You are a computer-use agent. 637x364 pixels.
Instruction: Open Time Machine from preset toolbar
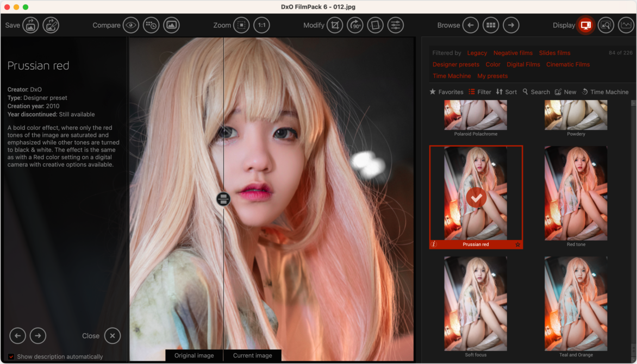(605, 92)
